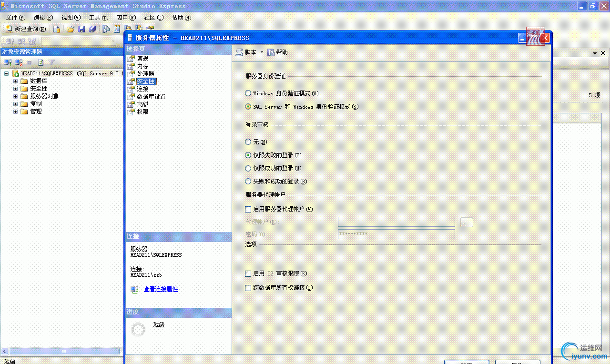Image resolution: width=610 pixels, height=364 pixels.
Task: Click Filter funnel icon in Object Explorer
Action: tap(51, 62)
